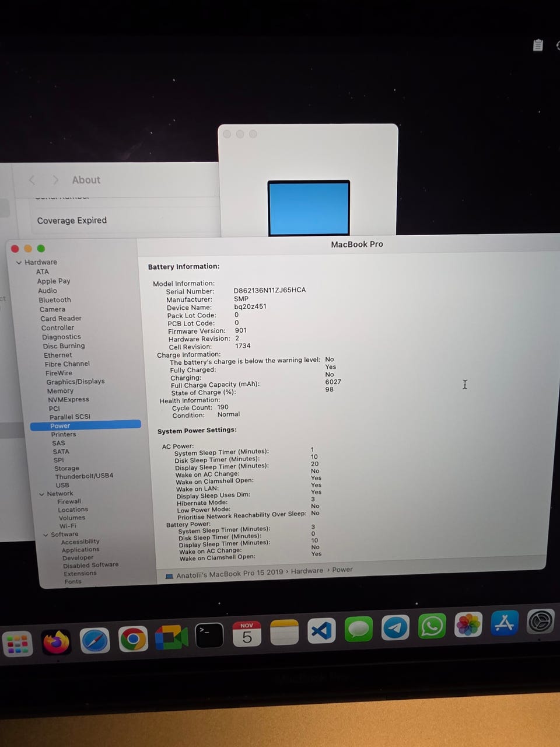Click Hardware in the bottom path bar
The width and height of the screenshot is (560, 747).
pyautogui.click(x=307, y=571)
